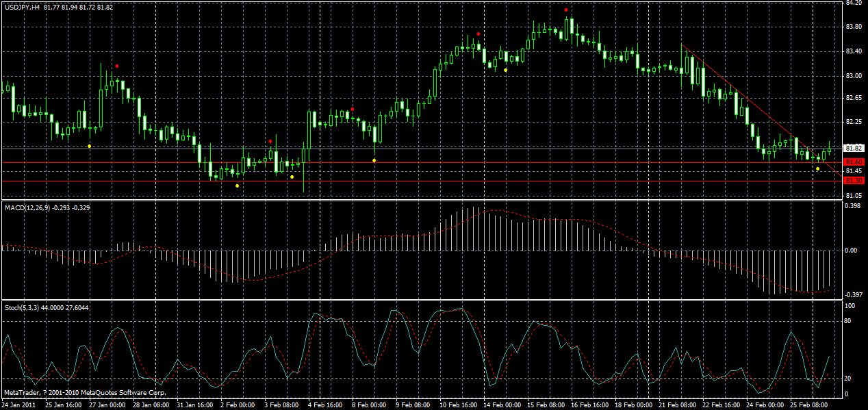The width and height of the screenshot is (868, 410).
Task: Click the red signal dot near 8 Feb highs
Action: click(x=352, y=110)
